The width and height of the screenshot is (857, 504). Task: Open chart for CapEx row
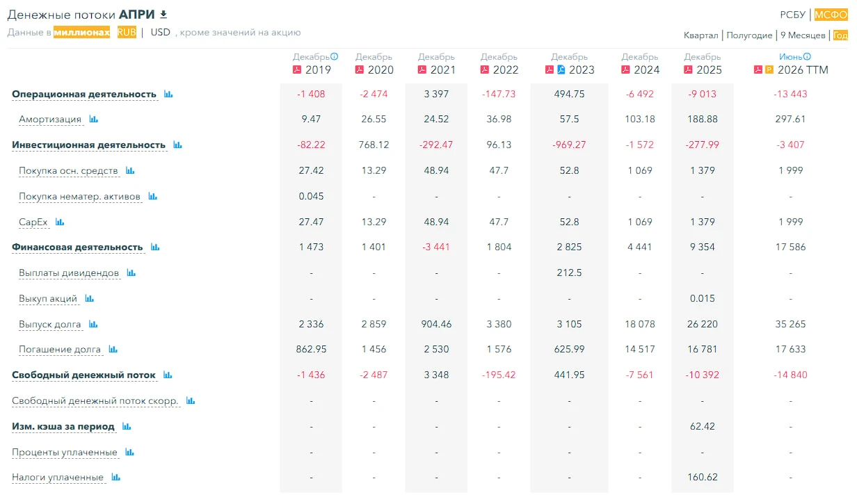(60, 222)
